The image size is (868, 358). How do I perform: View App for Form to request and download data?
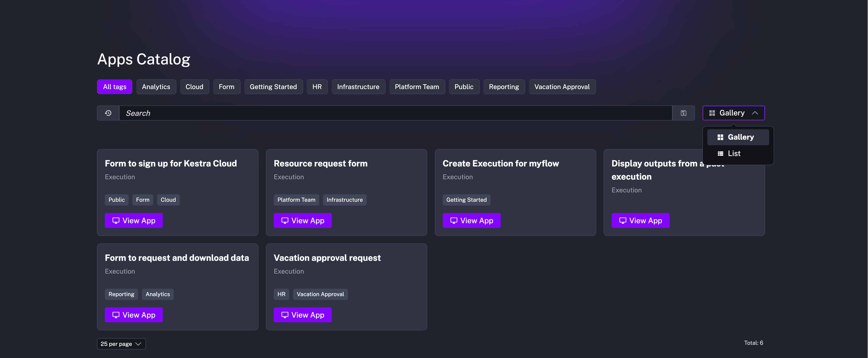tap(134, 315)
